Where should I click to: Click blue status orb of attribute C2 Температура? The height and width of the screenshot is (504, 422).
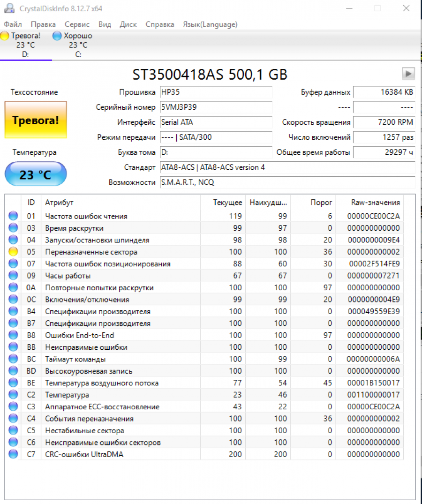pos(13,395)
